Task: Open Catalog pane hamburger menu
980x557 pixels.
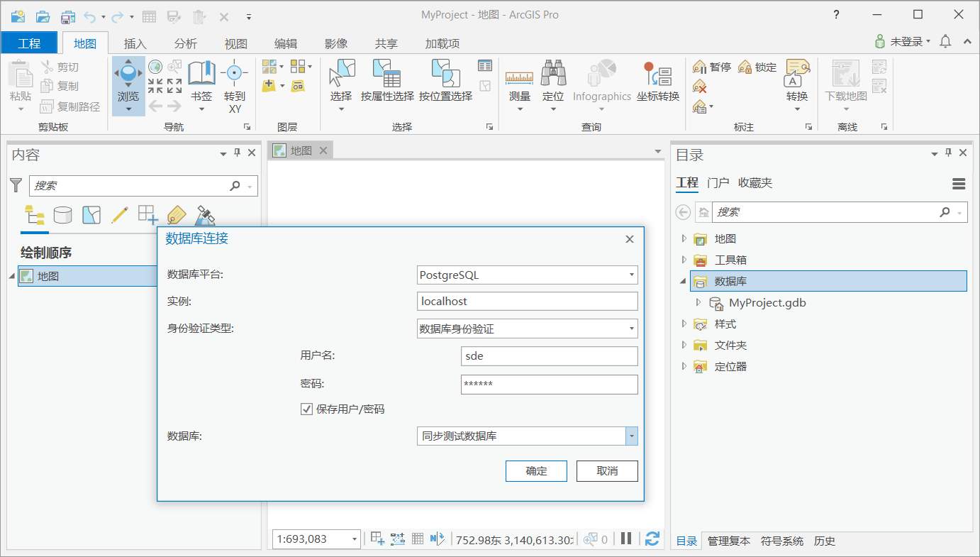Action: tap(959, 184)
